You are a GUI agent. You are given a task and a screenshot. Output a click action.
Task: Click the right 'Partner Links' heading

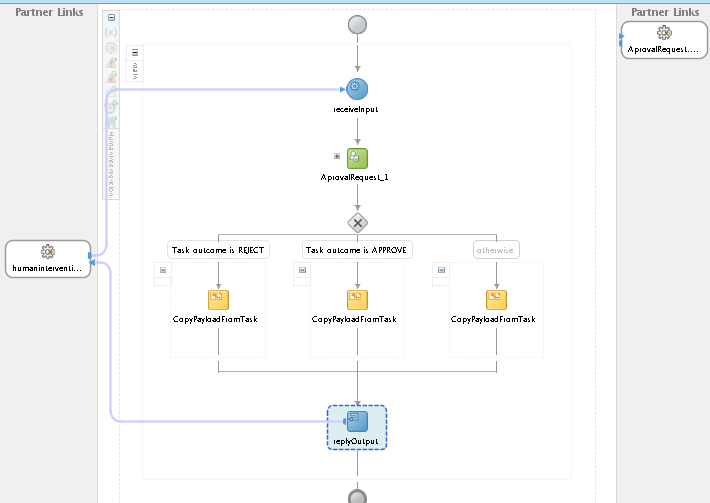click(665, 12)
